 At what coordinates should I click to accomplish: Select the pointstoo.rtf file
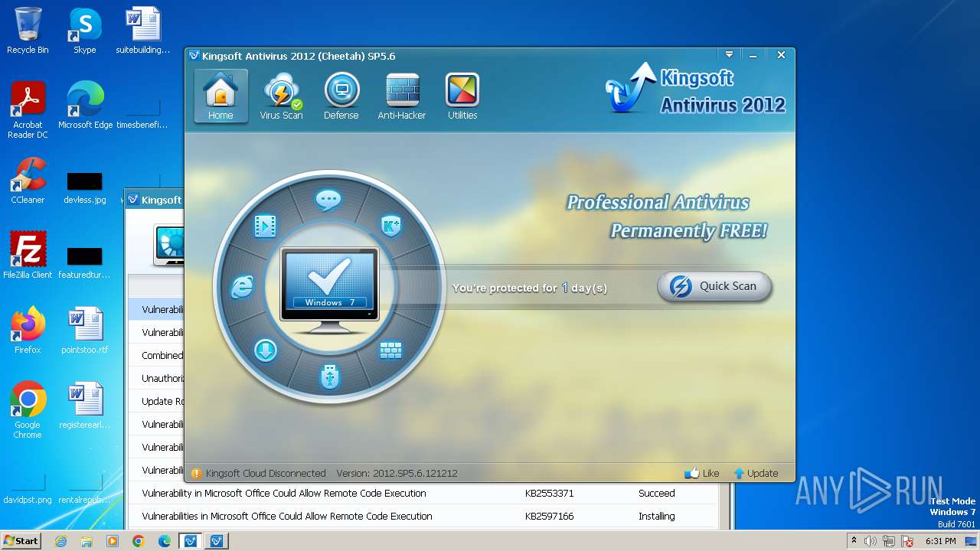coord(84,331)
